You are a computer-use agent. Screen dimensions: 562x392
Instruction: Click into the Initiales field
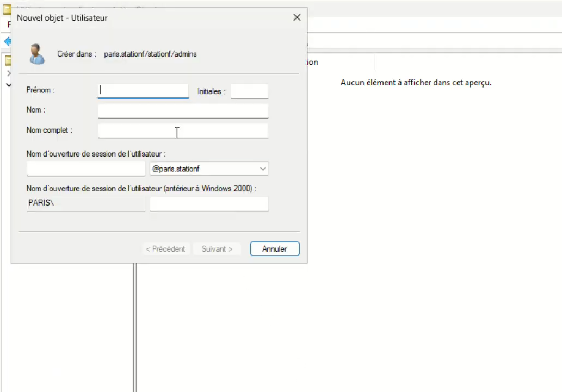(250, 91)
